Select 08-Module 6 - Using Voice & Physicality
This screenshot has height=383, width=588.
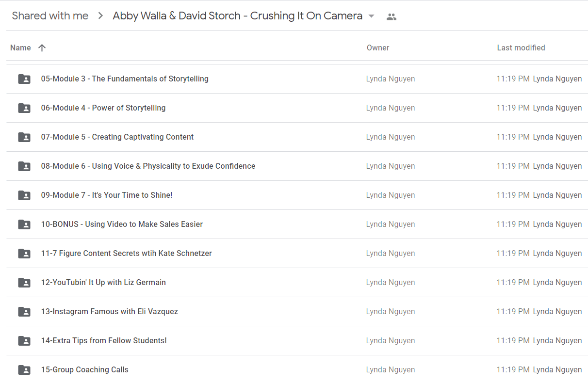(x=148, y=166)
